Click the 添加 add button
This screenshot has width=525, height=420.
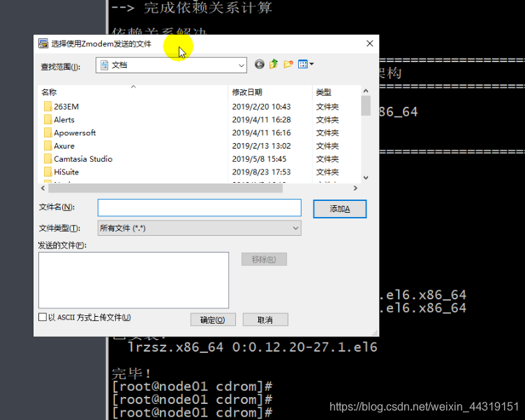(340, 209)
